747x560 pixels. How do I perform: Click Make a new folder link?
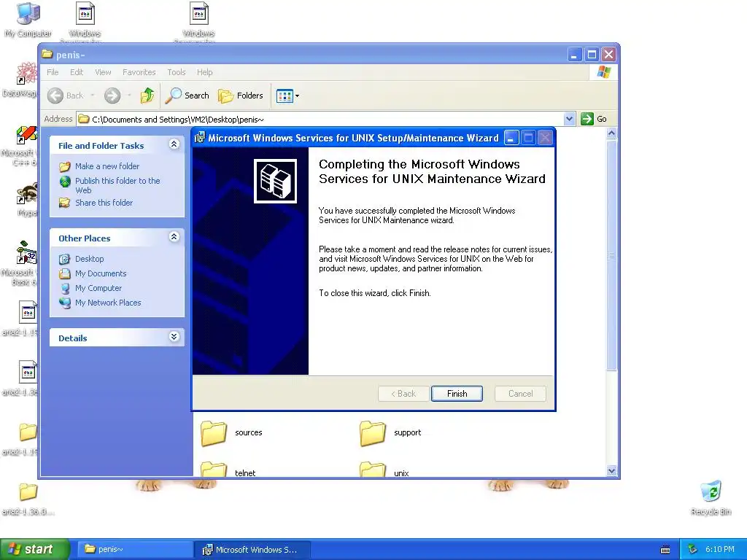pos(107,166)
